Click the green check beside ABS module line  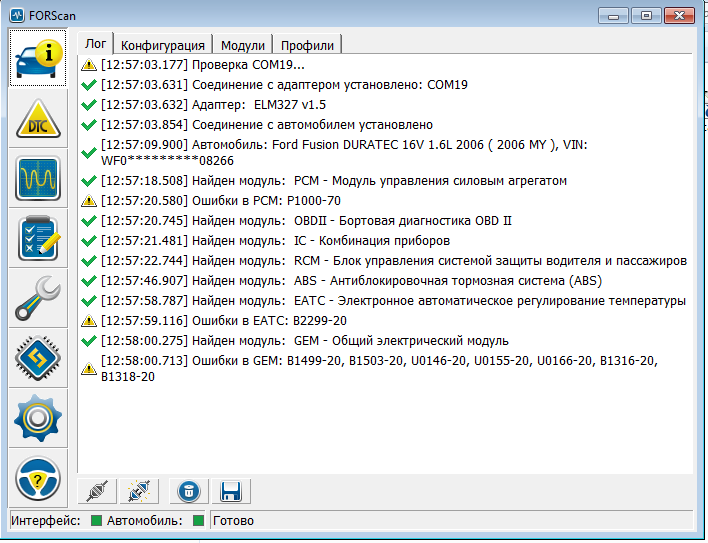[x=89, y=281]
